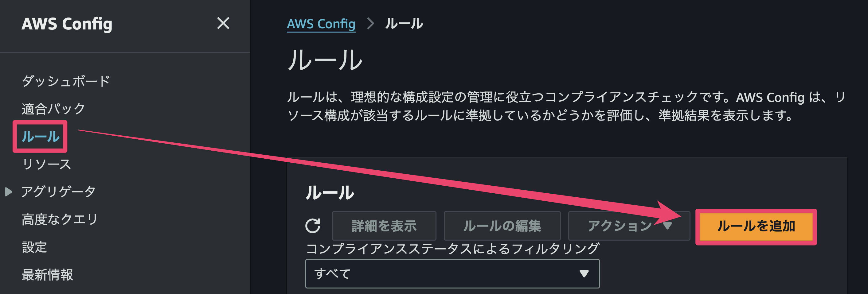This screenshot has width=868, height=294.
Task: Click the AWS Config sidebar header title
Action: coord(67,24)
